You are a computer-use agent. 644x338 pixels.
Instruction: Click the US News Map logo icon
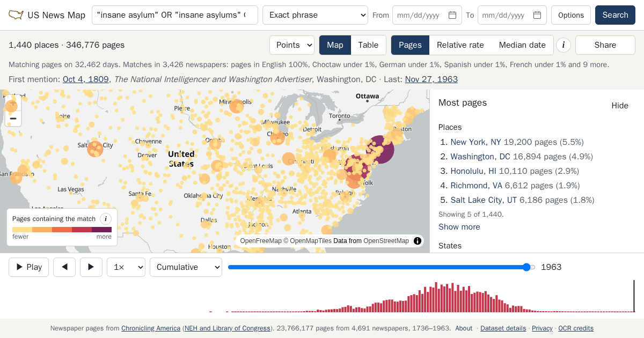(16, 15)
